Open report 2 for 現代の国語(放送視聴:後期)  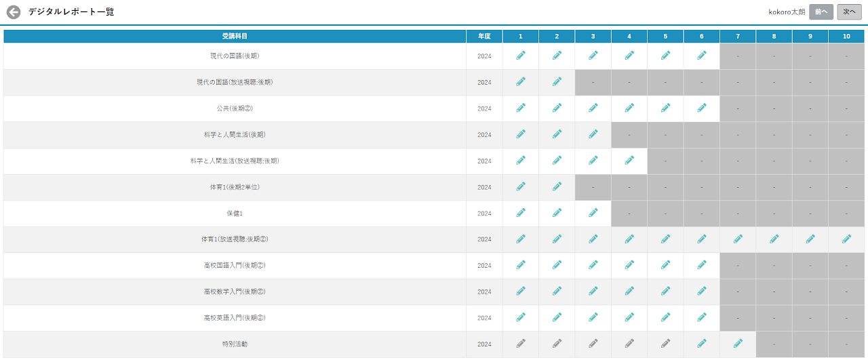(557, 82)
